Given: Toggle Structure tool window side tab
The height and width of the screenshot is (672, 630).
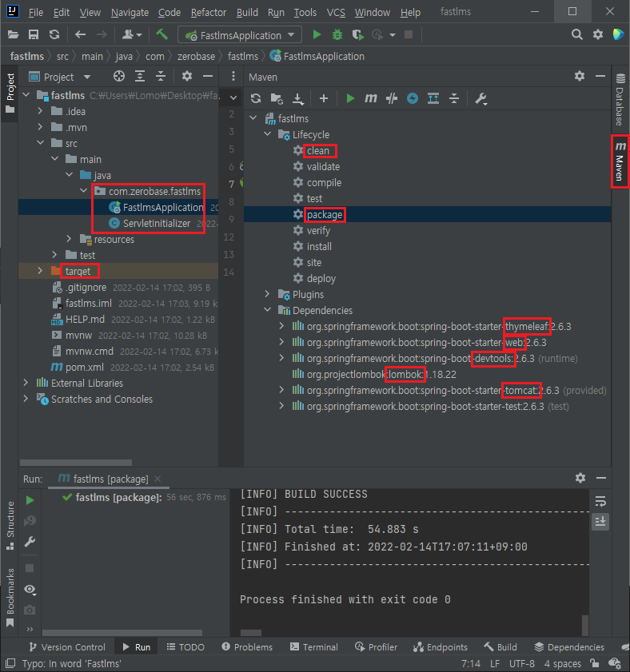Looking at the screenshot, I should click(10, 527).
